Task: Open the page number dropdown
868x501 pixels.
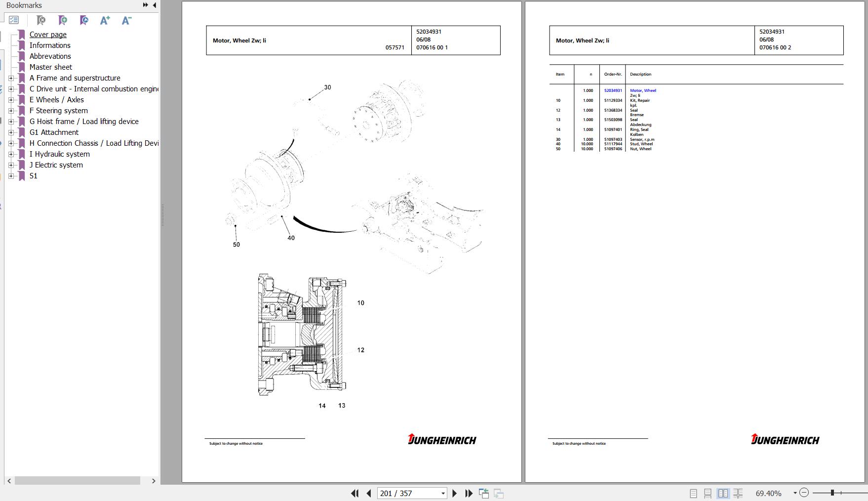Action: [x=443, y=493]
